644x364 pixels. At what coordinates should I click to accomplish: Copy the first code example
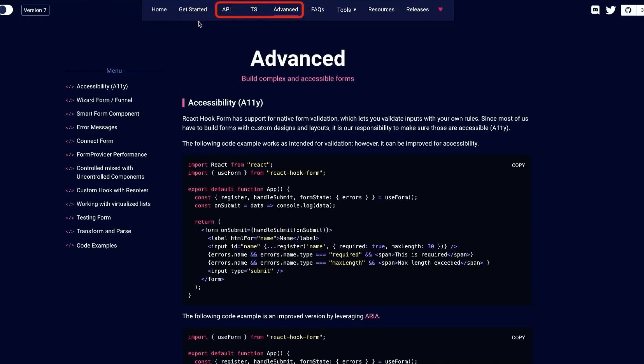518,165
